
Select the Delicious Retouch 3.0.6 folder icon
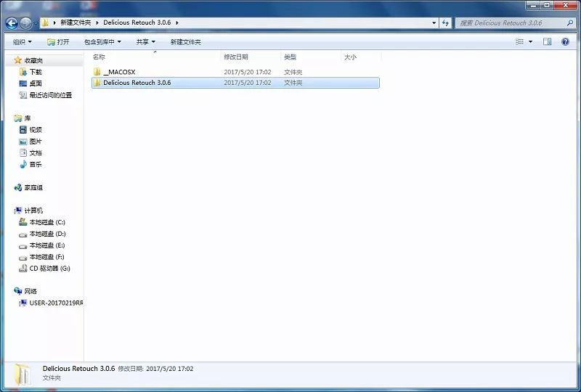pos(97,83)
